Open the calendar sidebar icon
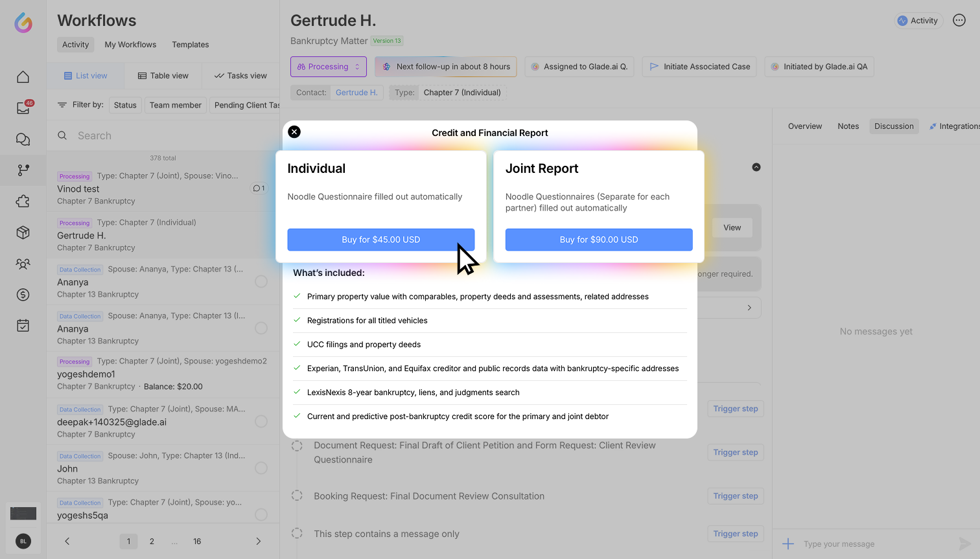 [x=23, y=326]
